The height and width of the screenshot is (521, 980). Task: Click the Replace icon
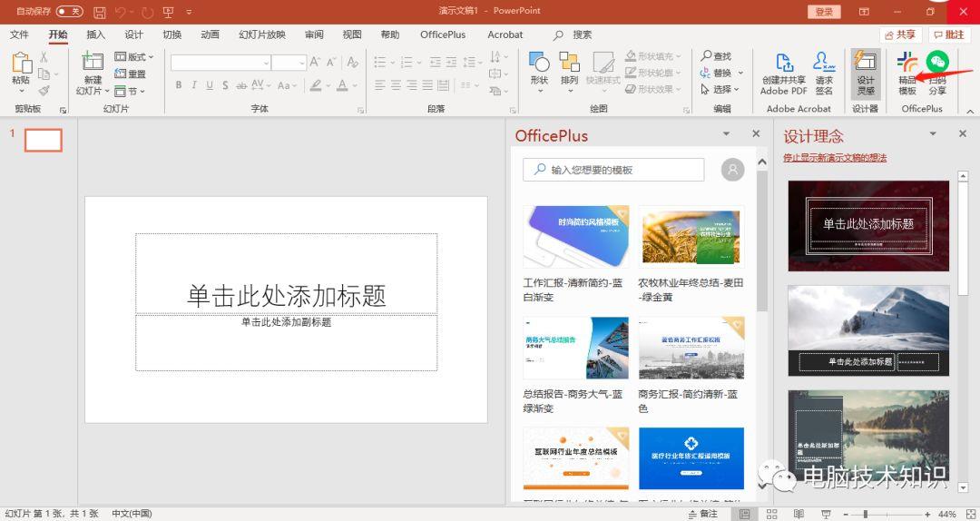click(706, 73)
